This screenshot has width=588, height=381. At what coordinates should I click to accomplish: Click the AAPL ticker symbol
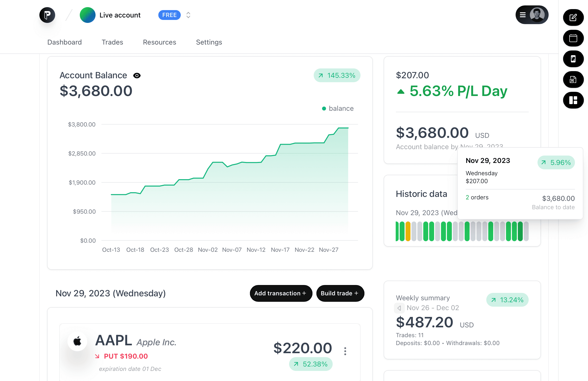click(114, 340)
